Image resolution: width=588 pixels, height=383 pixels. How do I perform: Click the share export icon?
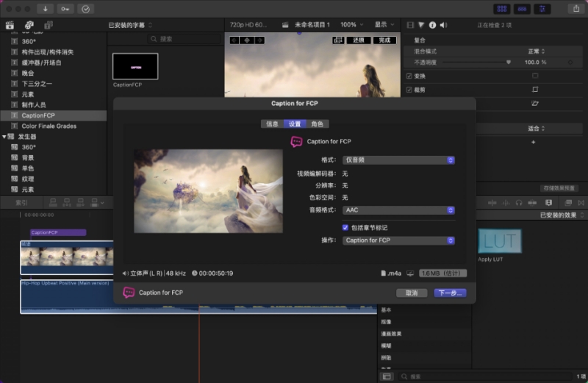(x=575, y=9)
